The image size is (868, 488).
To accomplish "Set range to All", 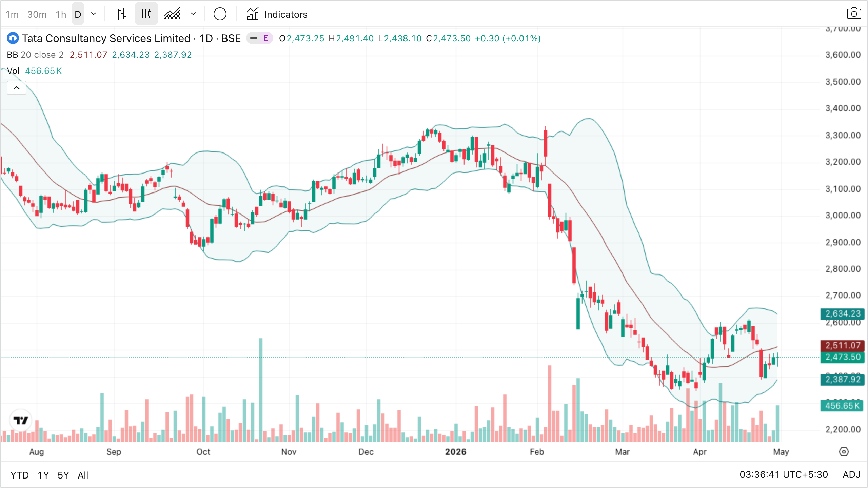I will coord(83,475).
